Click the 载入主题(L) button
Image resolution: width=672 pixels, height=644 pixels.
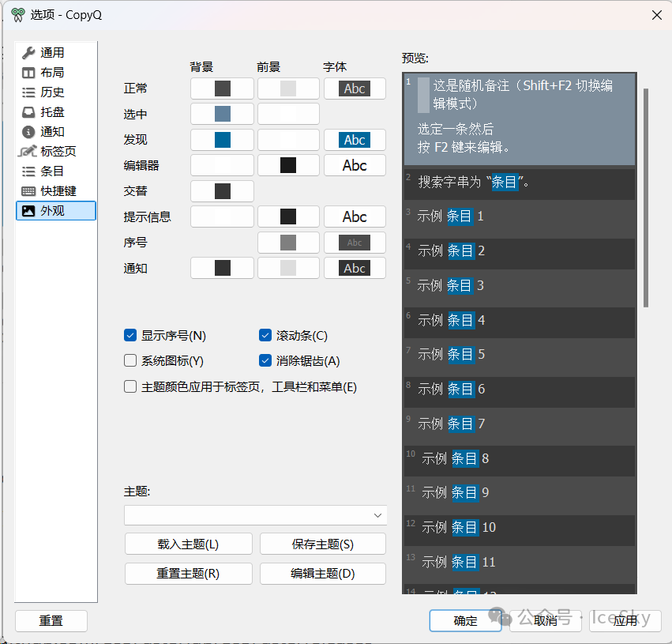point(188,544)
